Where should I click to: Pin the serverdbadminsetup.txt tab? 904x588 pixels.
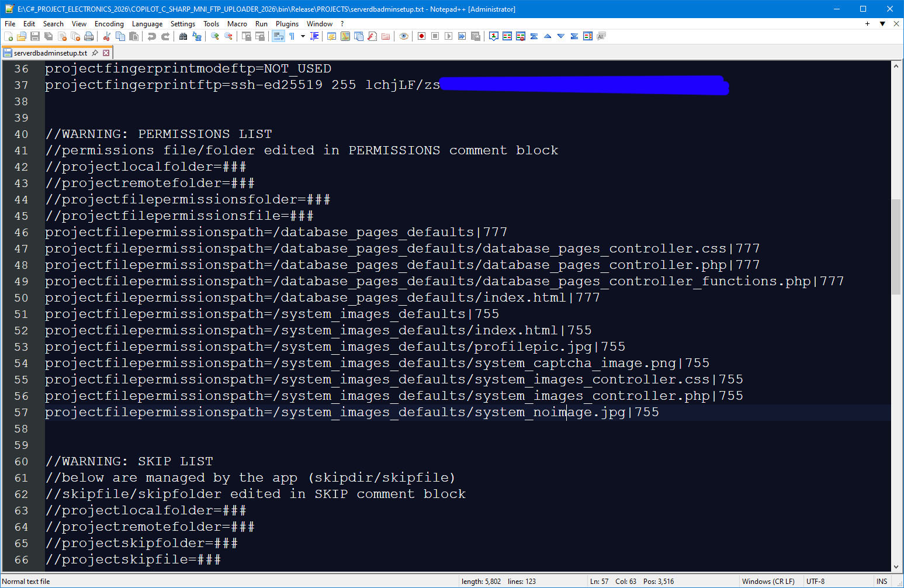pyautogui.click(x=95, y=53)
